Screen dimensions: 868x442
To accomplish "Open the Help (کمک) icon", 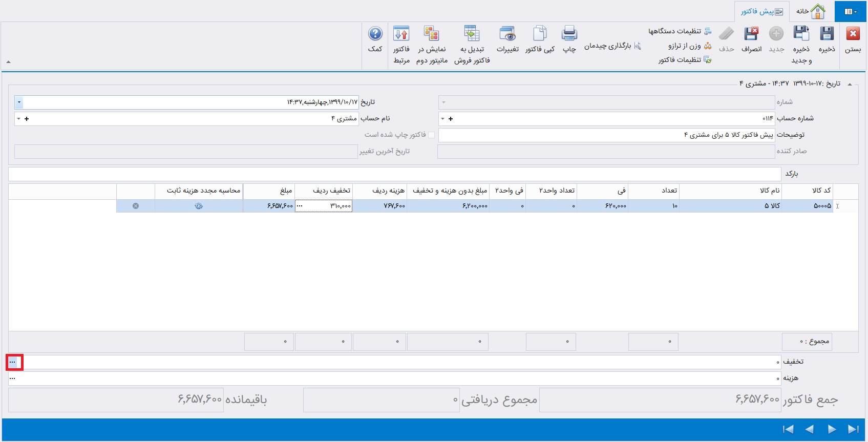I will point(375,34).
